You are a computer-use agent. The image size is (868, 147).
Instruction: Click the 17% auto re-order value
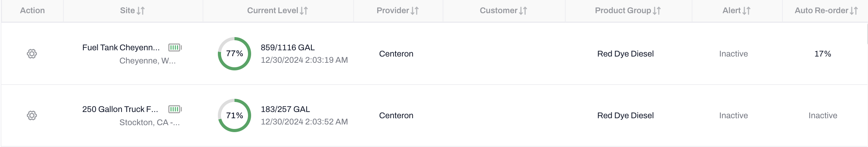(823, 54)
